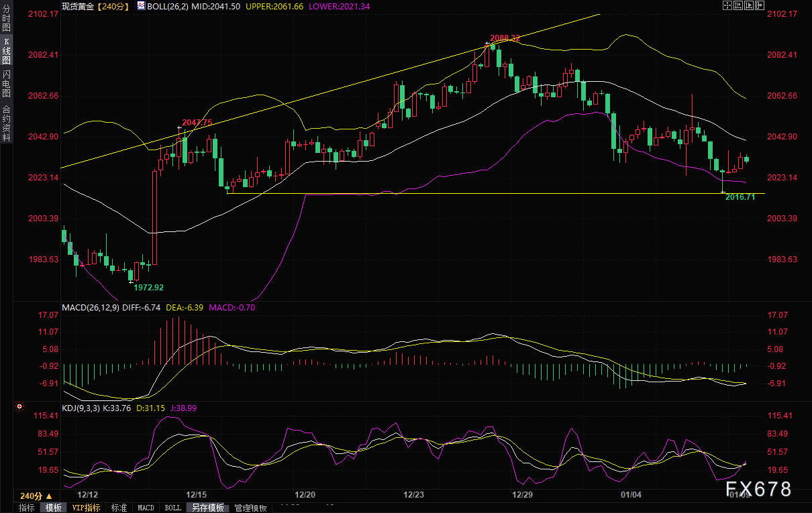This screenshot has width=812, height=513.
Task: Click the 另存模板 button
Action: click(x=207, y=508)
